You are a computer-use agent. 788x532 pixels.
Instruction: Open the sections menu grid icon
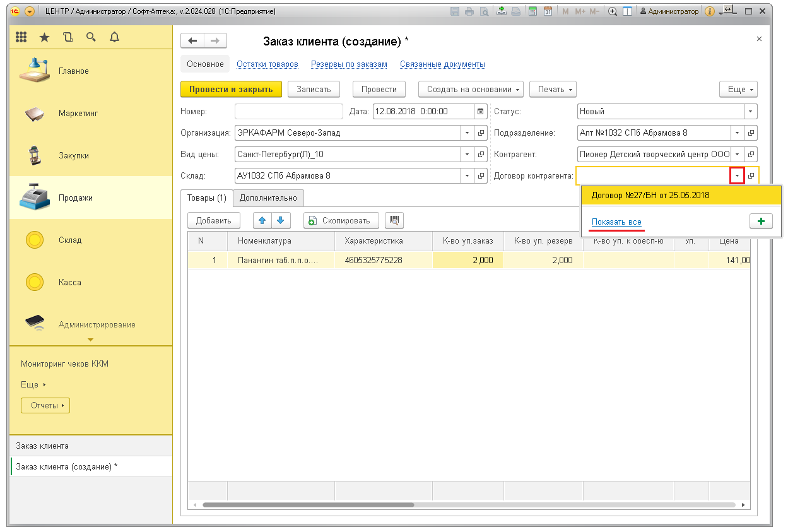21,37
